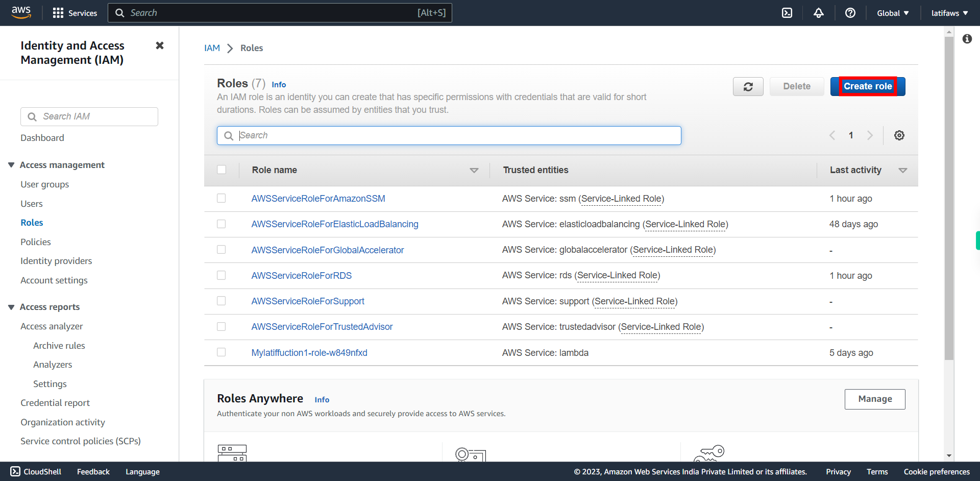Select all roles checkbox in header
The image size is (980, 481).
222,170
